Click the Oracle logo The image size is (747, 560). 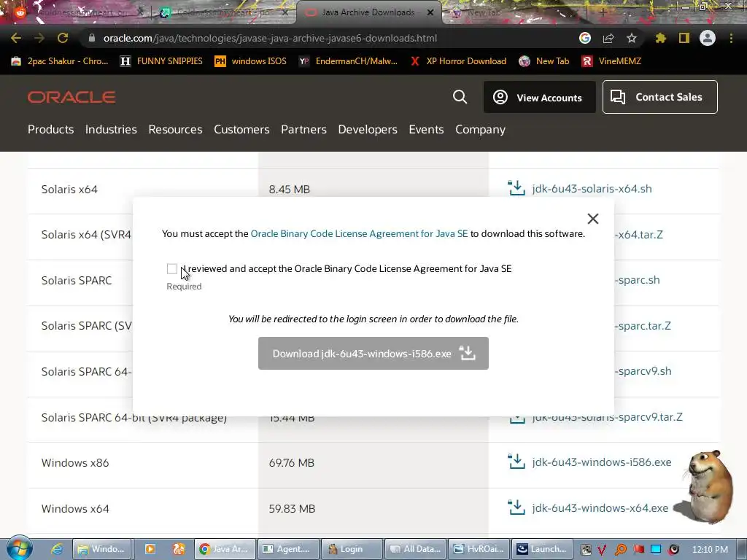point(71,97)
